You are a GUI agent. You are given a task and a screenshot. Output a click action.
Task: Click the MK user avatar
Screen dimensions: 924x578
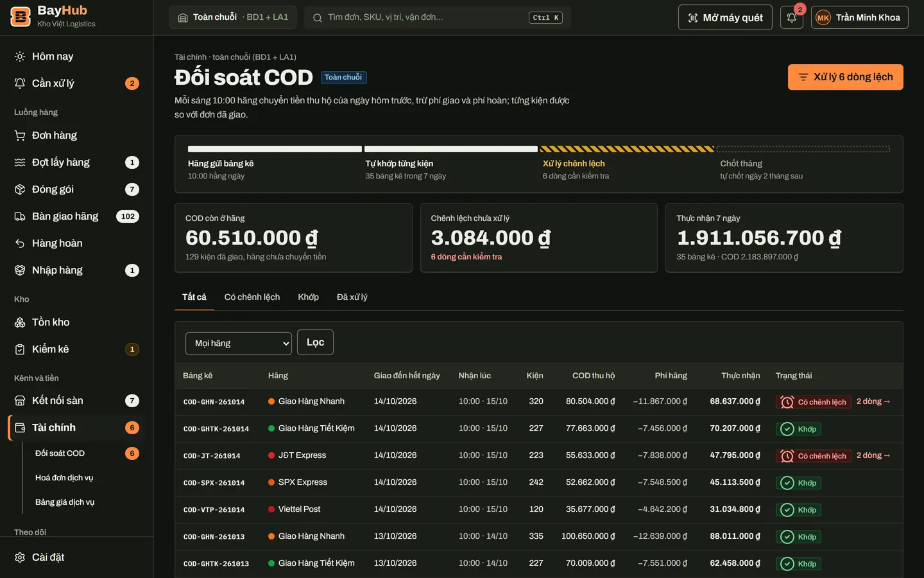click(823, 18)
